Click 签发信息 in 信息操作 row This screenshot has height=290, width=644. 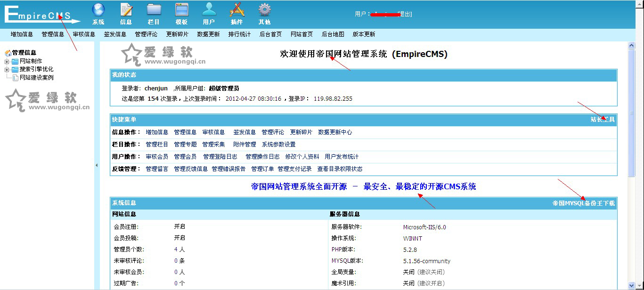coord(245,132)
